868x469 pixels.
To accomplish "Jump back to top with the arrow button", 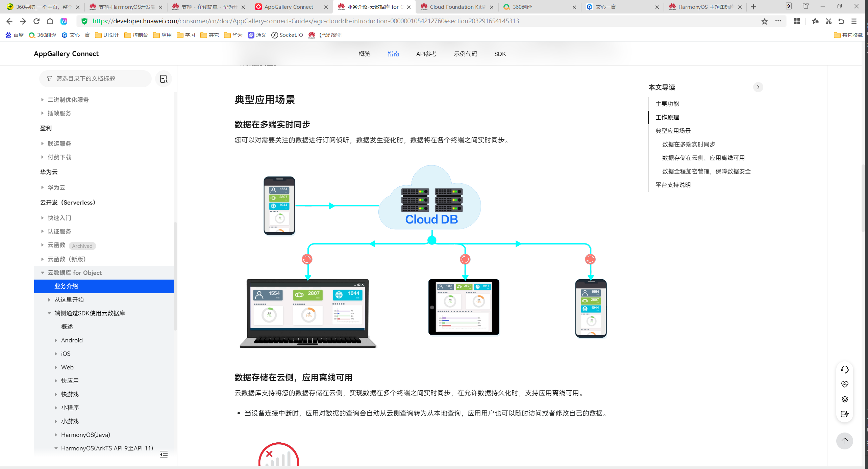I will (x=845, y=441).
